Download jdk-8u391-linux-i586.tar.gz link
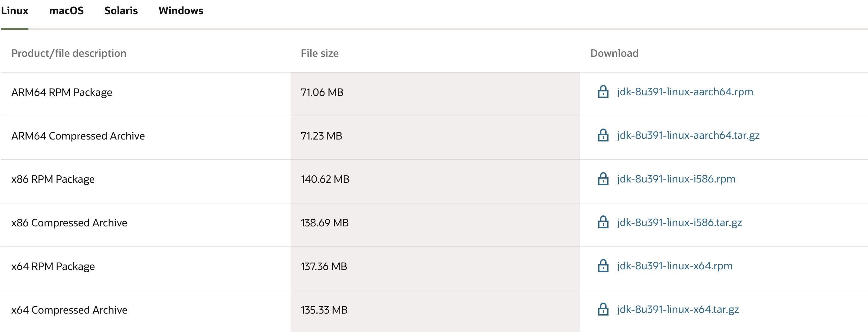Screen dimensions: 868x332 [x=679, y=223]
